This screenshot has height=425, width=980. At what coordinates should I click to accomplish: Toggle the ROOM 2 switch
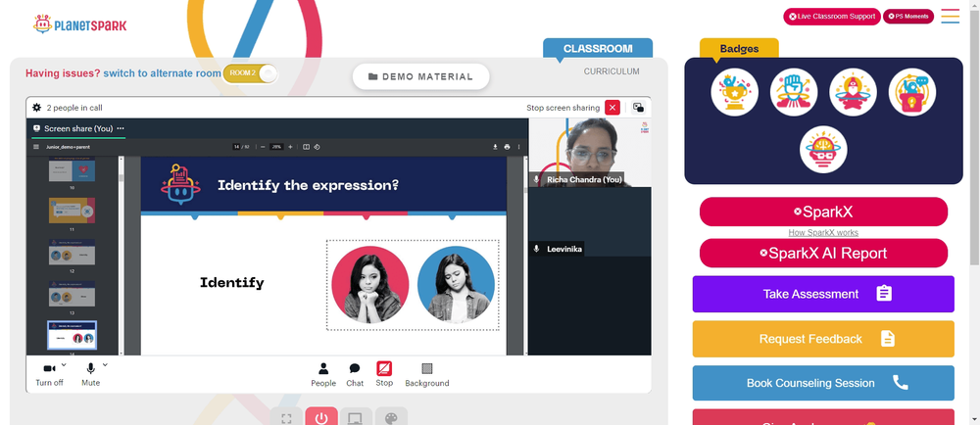coord(250,73)
